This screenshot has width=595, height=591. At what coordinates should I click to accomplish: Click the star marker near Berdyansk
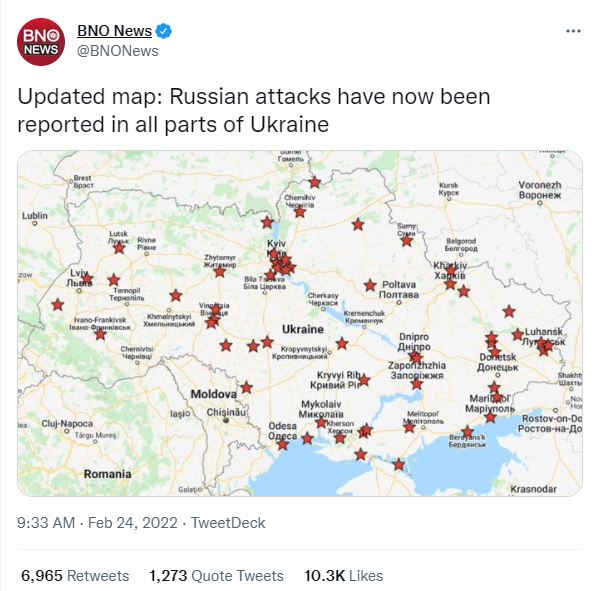tap(468, 432)
